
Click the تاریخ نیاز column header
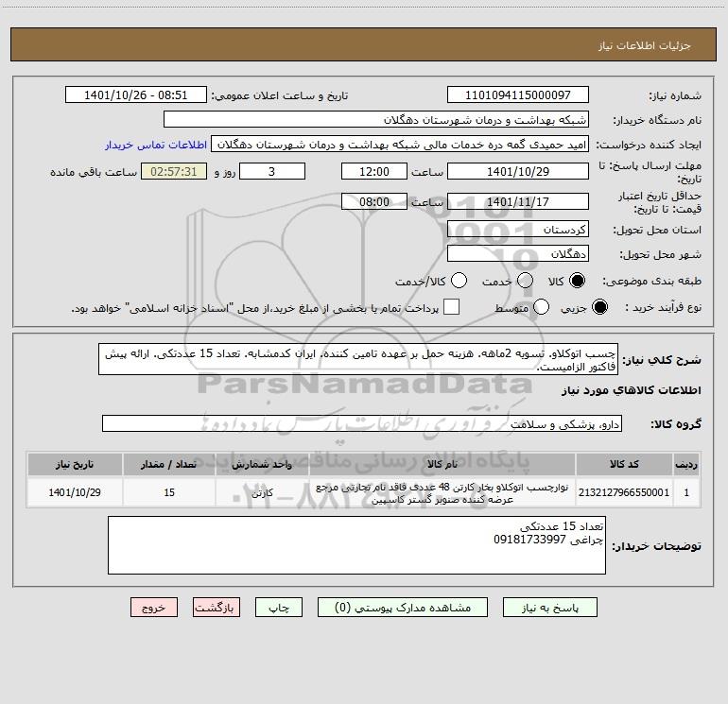(x=75, y=464)
